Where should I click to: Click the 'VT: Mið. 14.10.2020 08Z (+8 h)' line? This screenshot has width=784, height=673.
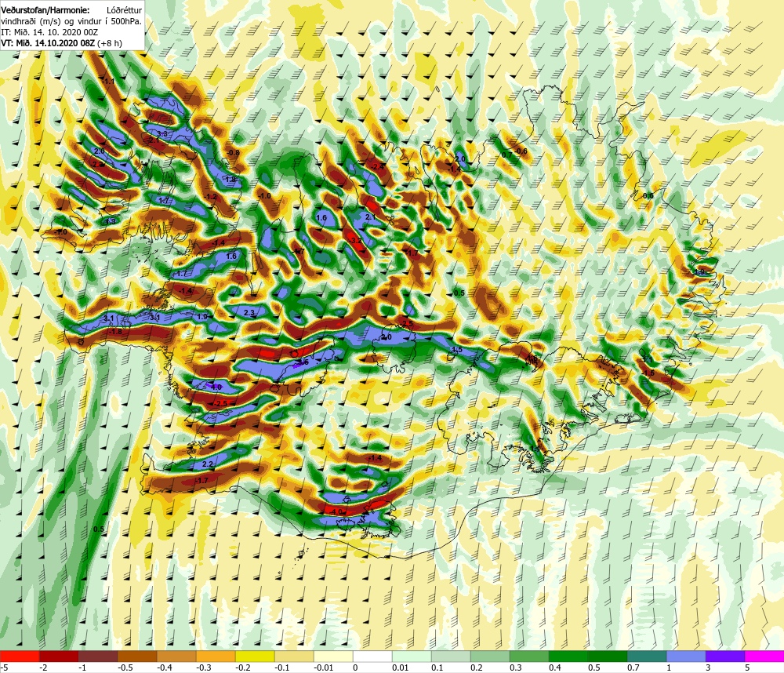click(61, 43)
